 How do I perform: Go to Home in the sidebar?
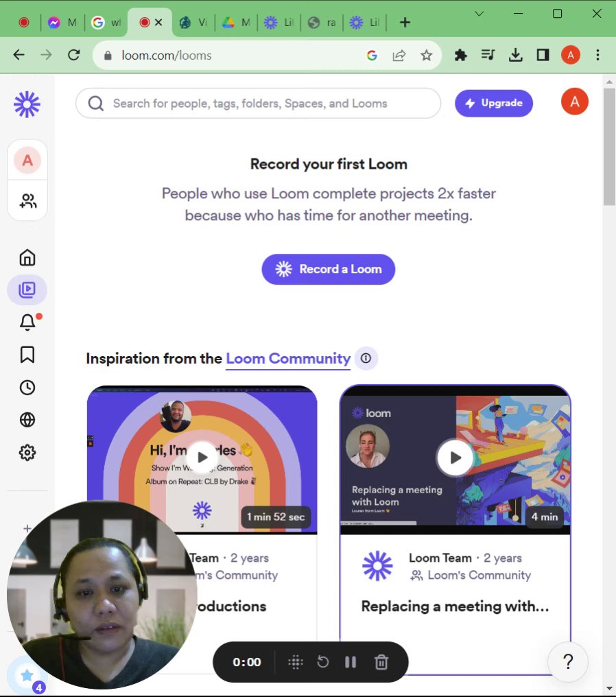27,257
